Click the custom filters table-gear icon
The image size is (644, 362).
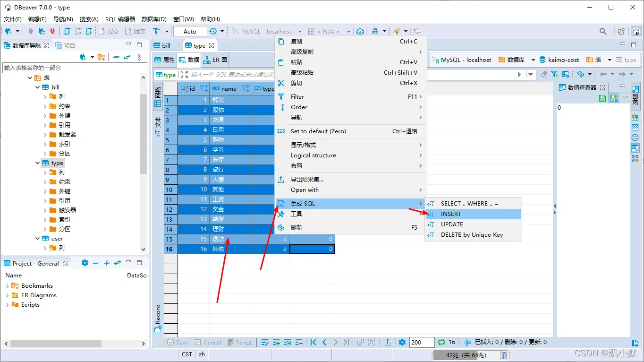point(565,74)
